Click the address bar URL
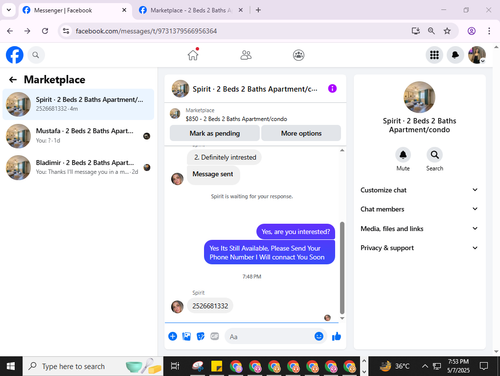The width and height of the screenshot is (500, 376). 146,31
